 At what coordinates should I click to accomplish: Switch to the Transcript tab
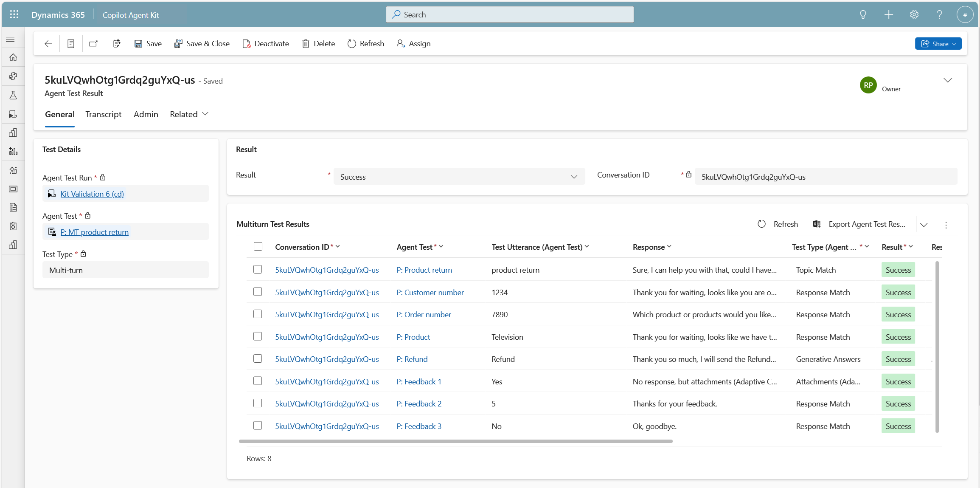[103, 114]
